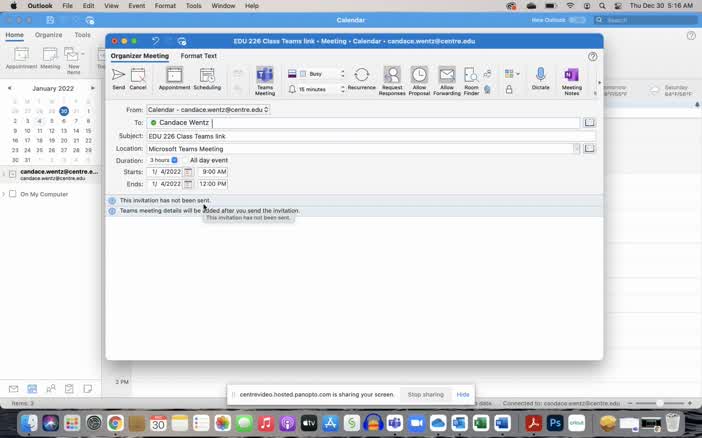Open the help question mark icon
702x438 pixels.
[592, 57]
